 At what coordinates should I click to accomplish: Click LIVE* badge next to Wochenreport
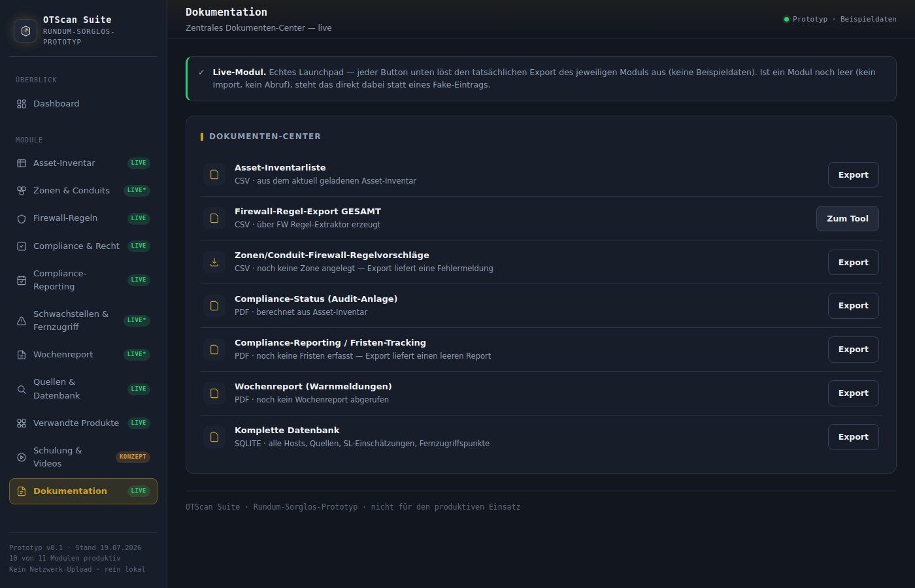point(137,355)
